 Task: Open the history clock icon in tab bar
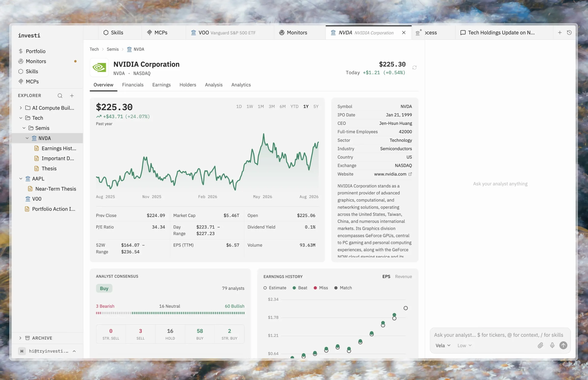coord(569,33)
